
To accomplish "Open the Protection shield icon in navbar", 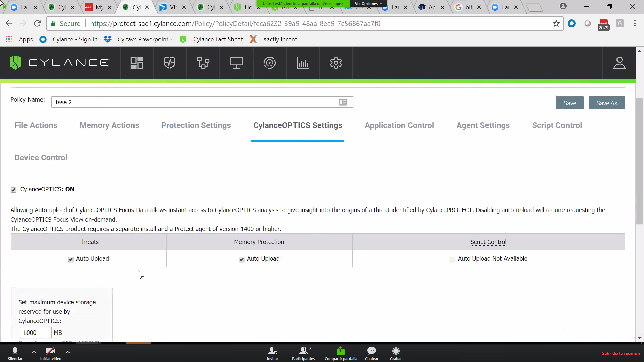I will pos(170,63).
